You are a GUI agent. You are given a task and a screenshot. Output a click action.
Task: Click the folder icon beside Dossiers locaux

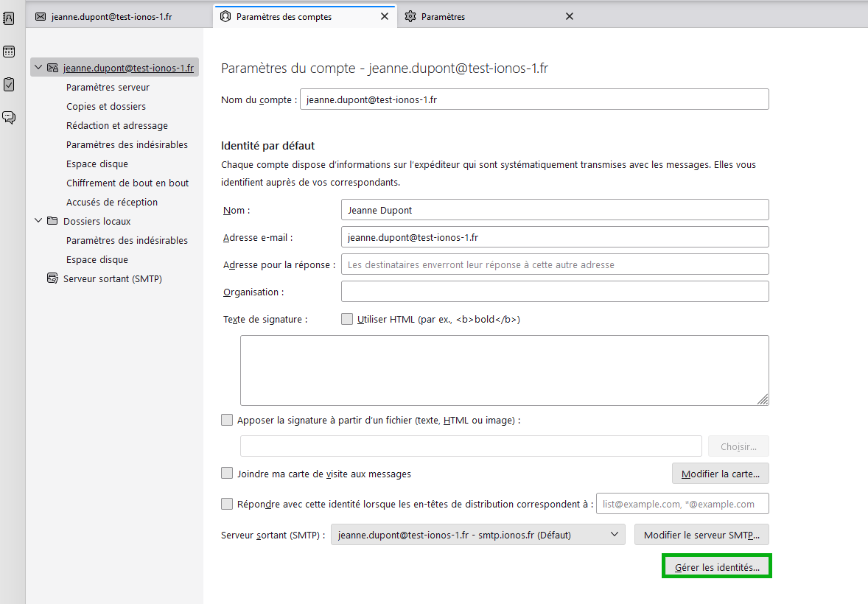(x=52, y=221)
